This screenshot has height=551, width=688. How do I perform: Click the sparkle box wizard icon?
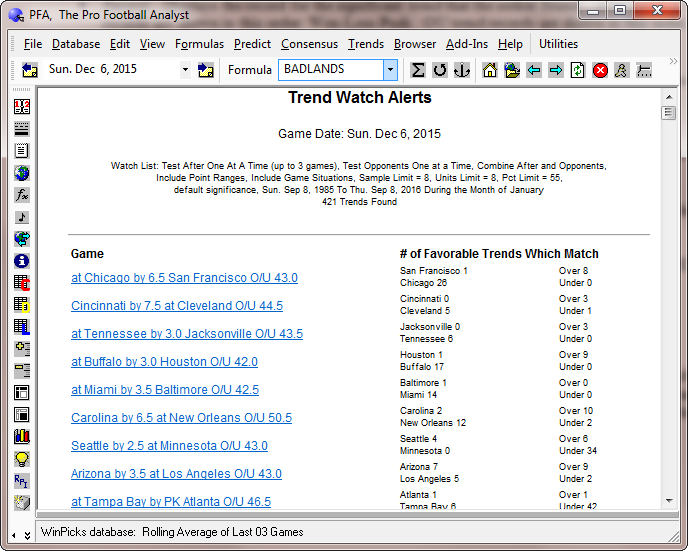coord(22,502)
